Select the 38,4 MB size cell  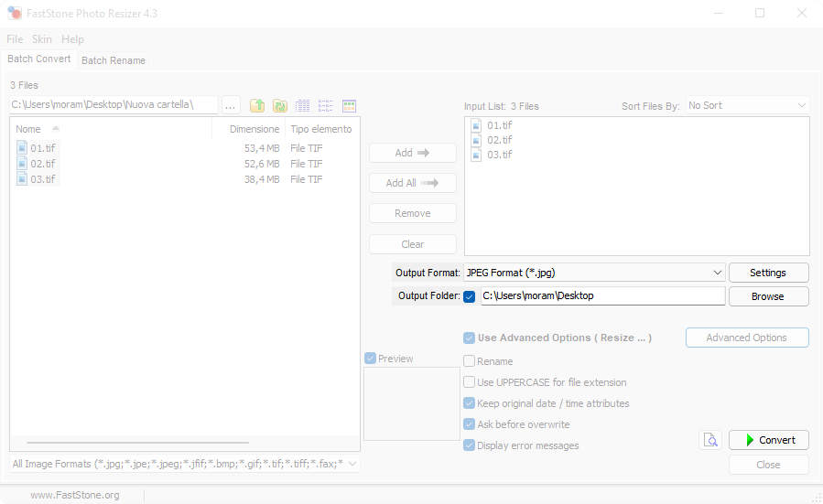click(x=262, y=179)
